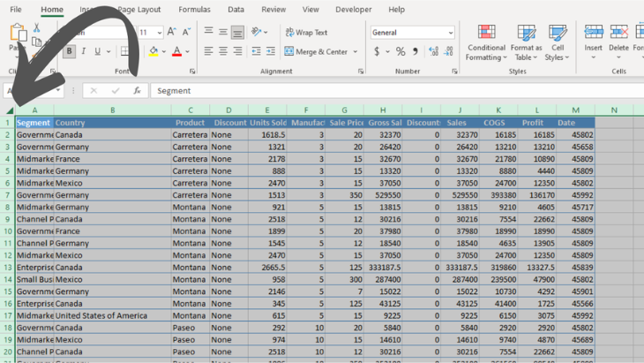Click the Gross Sales cell 333187.5

[383, 268]
